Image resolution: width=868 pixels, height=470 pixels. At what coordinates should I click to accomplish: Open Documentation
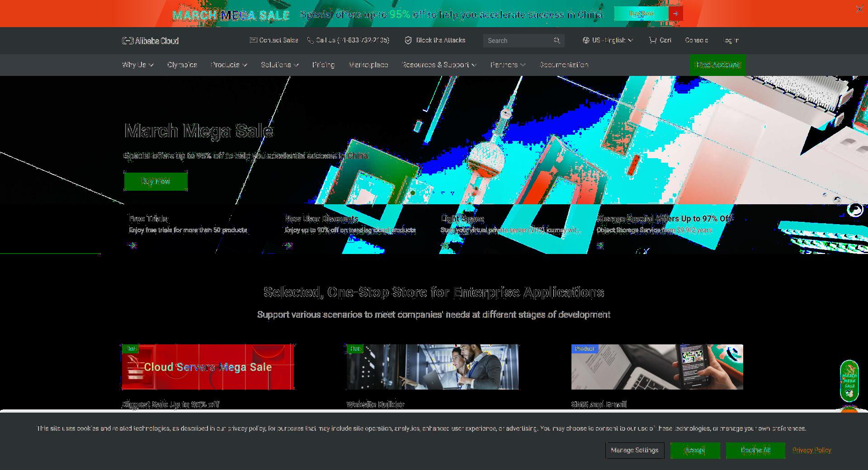[564, 65]
